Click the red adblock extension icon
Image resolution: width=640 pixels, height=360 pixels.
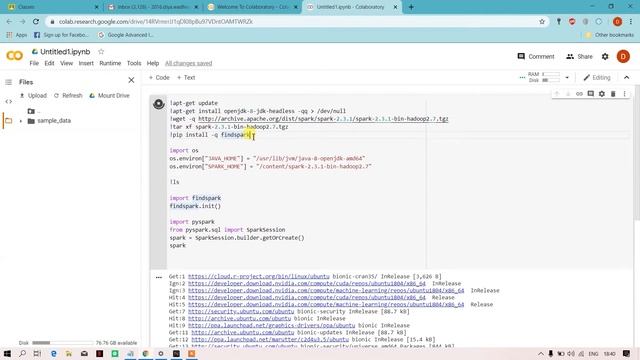point(572,22)
